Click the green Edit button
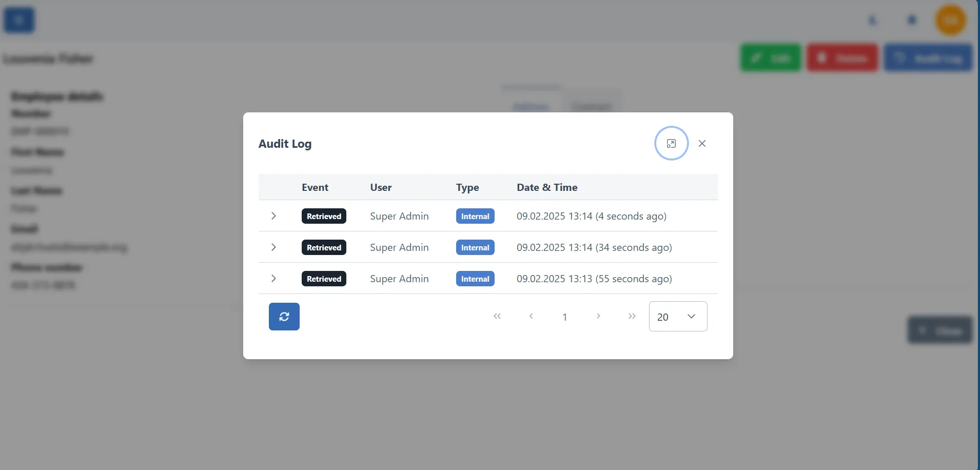980x470 pixels. (x=770, y=57)
